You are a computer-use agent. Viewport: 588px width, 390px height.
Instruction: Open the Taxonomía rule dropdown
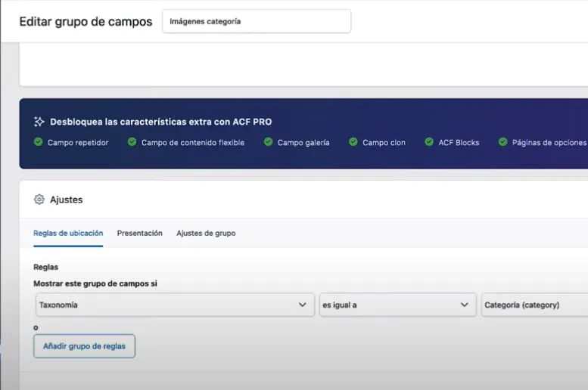tap(175, 305)
